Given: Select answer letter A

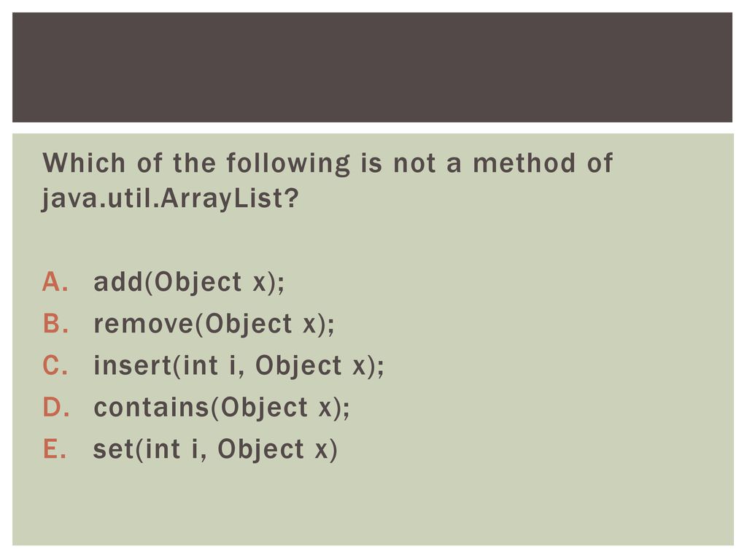Looking at the screenshot, I should click(55, 281).
